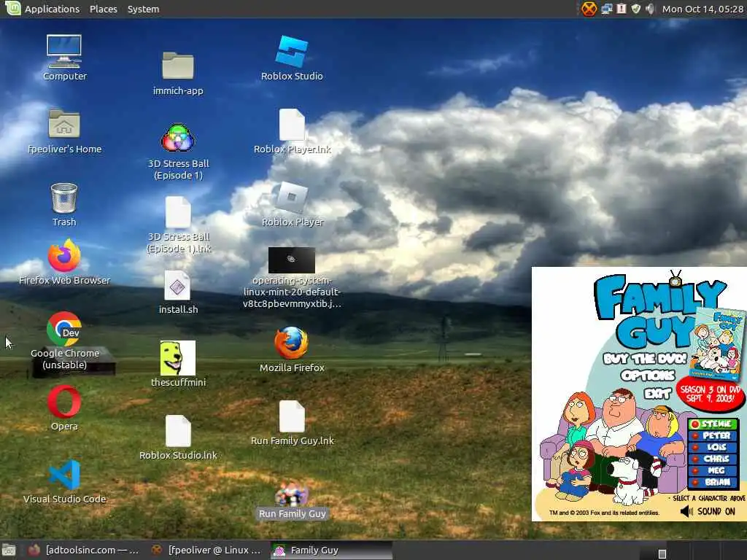Viewport: 747px width, 560px height.
Task: Select Peter character in Family Guy
Action: tap(713, 435)
